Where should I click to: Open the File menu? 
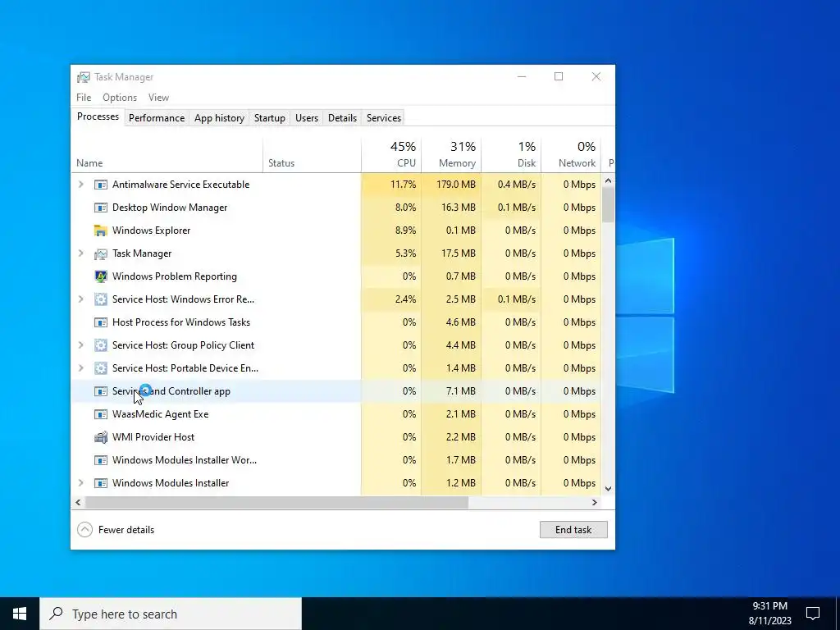click(x=84, y=98)
